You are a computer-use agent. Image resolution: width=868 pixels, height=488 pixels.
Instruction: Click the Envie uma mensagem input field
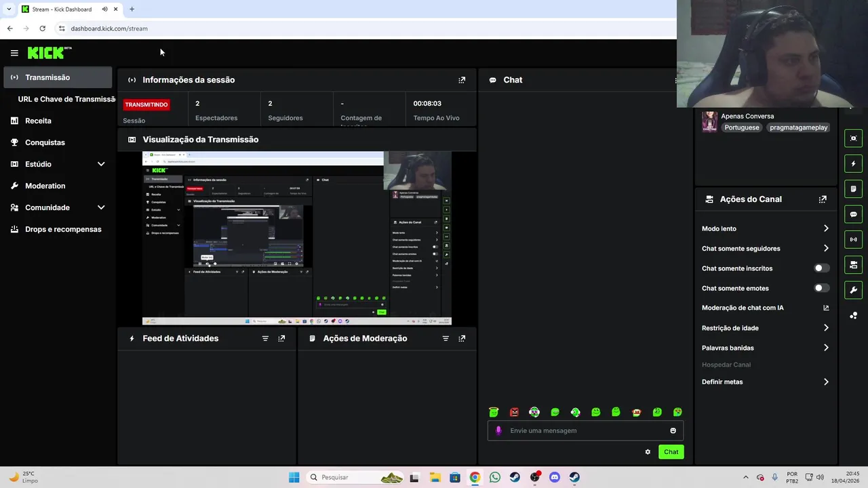tap(586, 430)
